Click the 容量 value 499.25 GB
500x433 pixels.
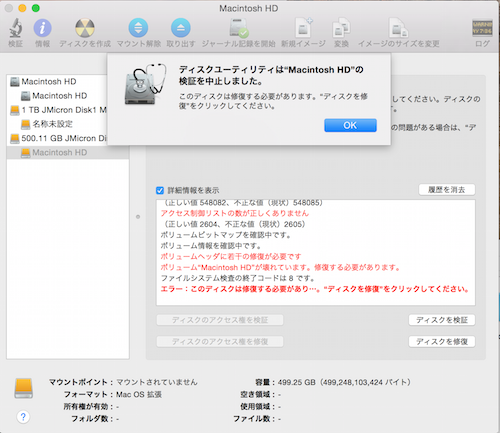[344, 382]
